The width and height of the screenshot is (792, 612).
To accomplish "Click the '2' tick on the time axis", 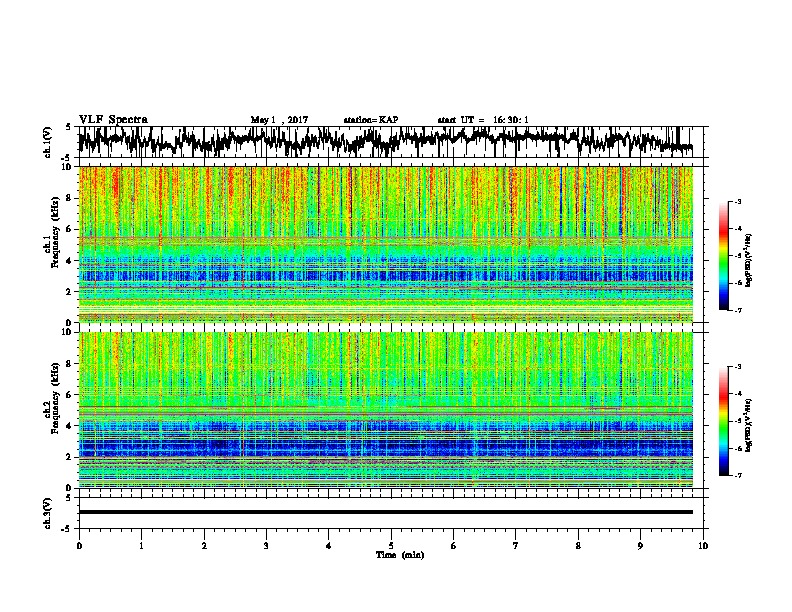I will pyautogui.click(x=204, y=546).
